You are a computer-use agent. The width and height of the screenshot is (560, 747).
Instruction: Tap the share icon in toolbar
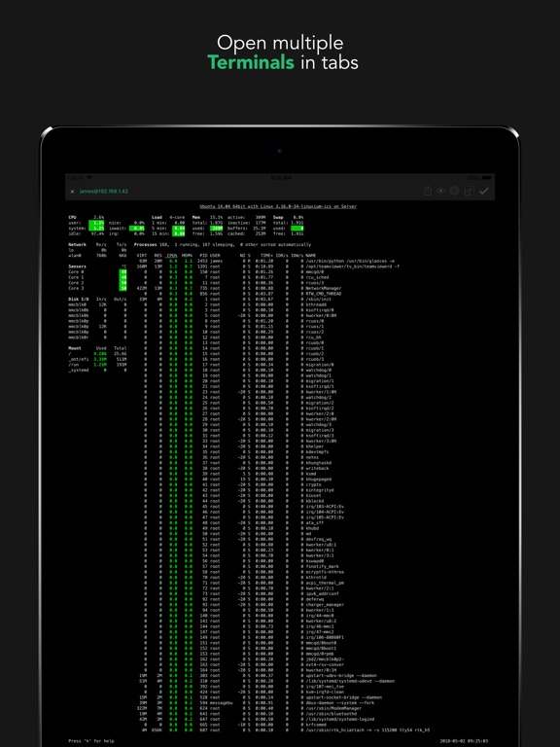(x=428, y=191)
